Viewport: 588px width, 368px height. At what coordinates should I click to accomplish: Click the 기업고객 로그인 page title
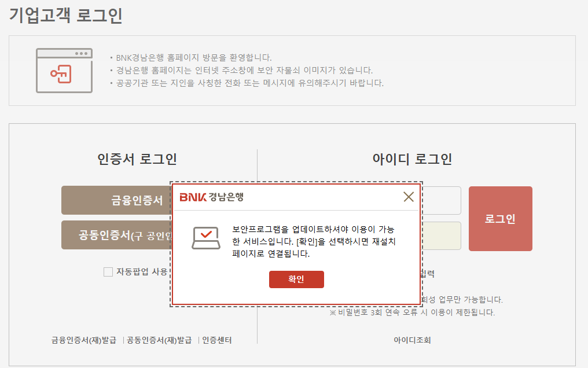pos(66,16)
